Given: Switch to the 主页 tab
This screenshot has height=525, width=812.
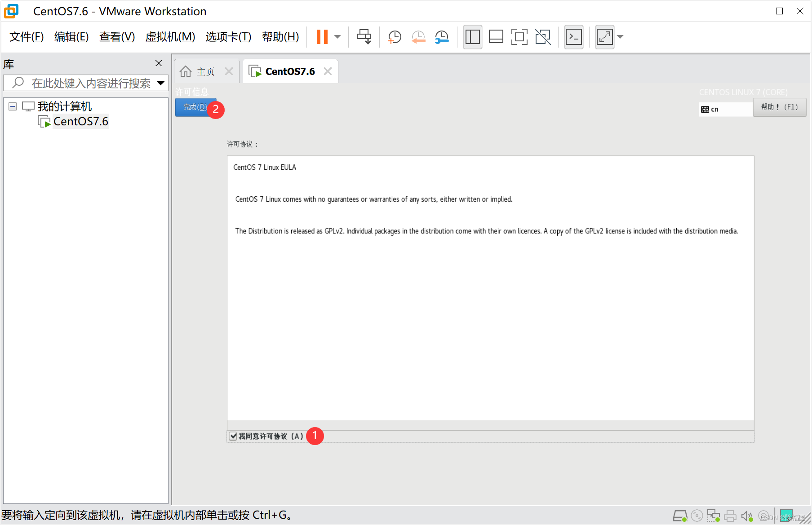Looking at the screenshot, I should coord(206,72).
